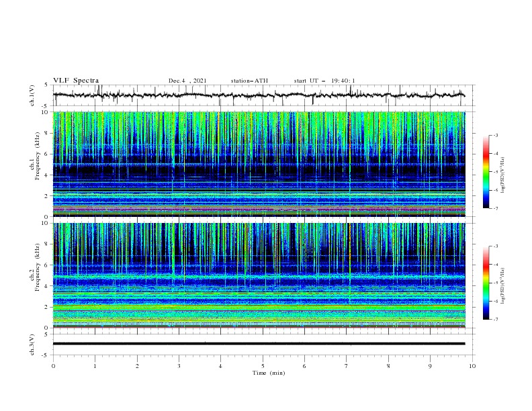Click the ch.1 spectrogram color scale bar

pyautogui.click(x=486, y=172)
